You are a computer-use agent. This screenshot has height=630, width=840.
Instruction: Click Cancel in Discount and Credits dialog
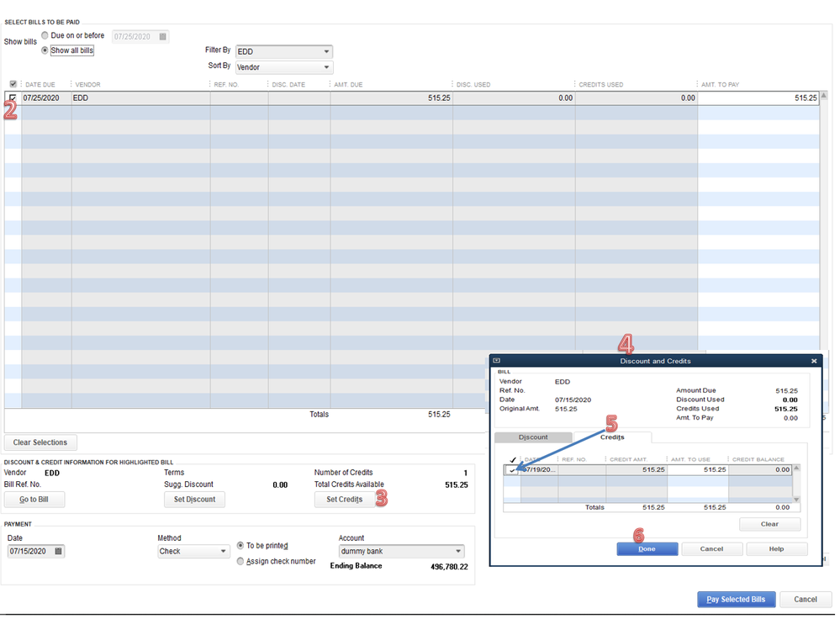[711, 548]
